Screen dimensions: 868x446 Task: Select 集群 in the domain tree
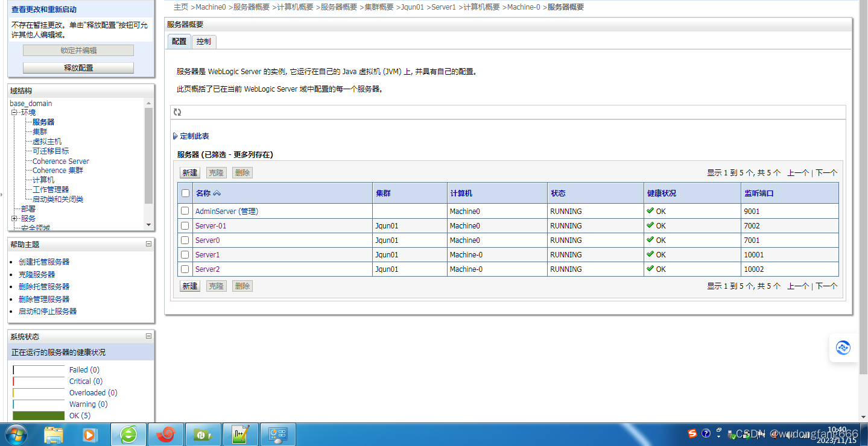point(40,131)
